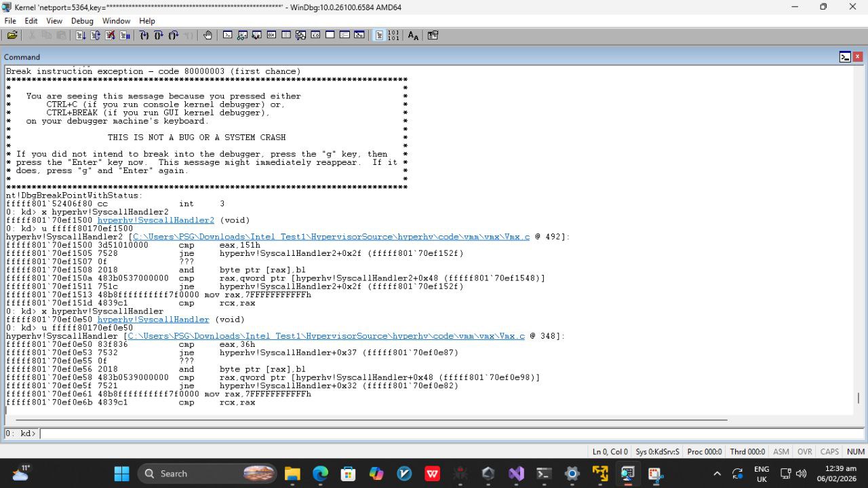
Task: Click into the kd> command input field
Action: [x=448, y=434]
